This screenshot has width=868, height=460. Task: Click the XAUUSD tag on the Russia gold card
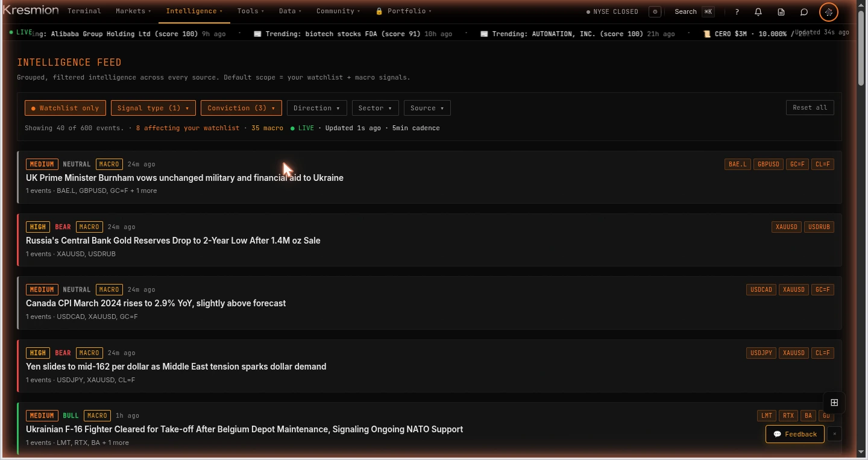(x=787, y=227)
